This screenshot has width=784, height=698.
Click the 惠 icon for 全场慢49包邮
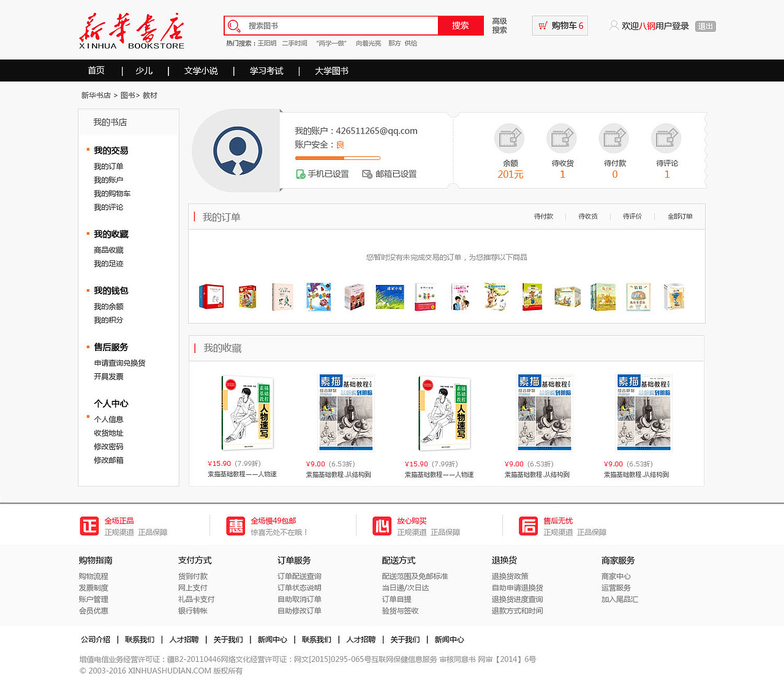(236, 526)
